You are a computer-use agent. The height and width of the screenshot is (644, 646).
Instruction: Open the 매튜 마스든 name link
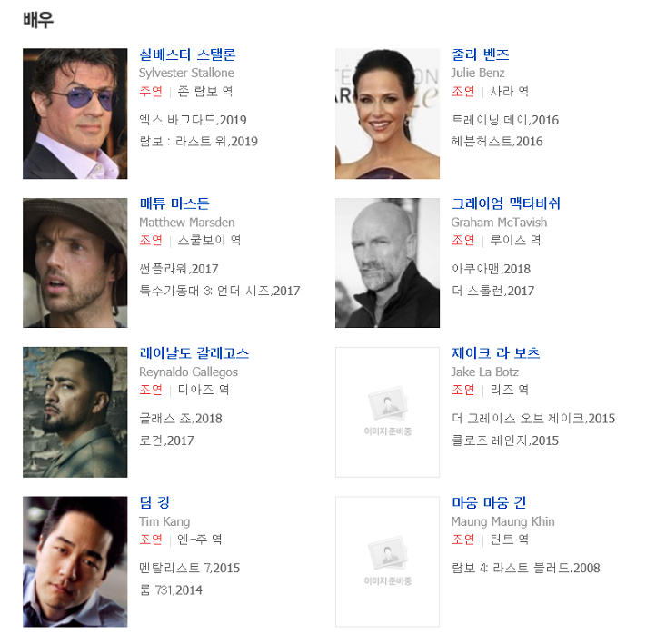click(174, 203)
